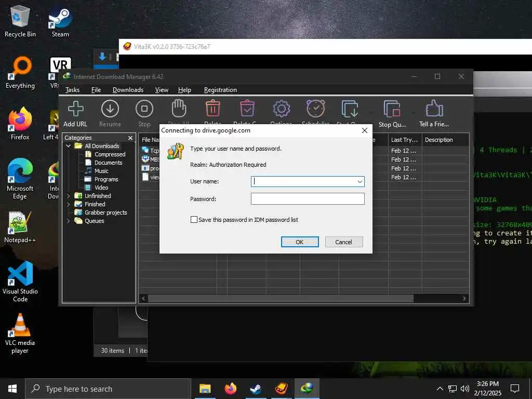Open the Downloads menu

(128, 90)
